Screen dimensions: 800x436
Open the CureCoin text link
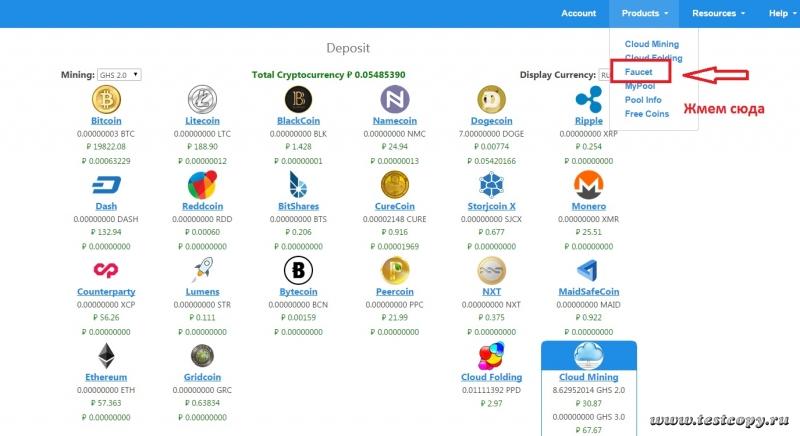click(394, 206)
